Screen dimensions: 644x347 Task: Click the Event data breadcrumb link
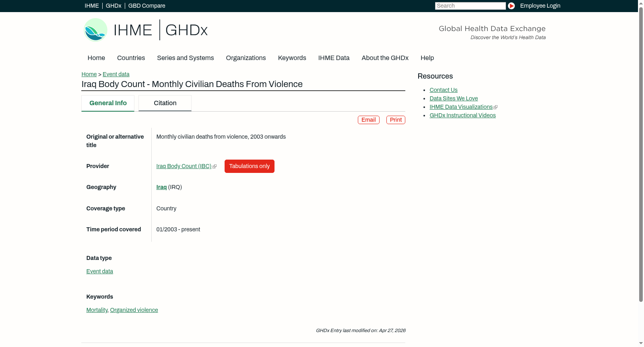coord(116,74)
